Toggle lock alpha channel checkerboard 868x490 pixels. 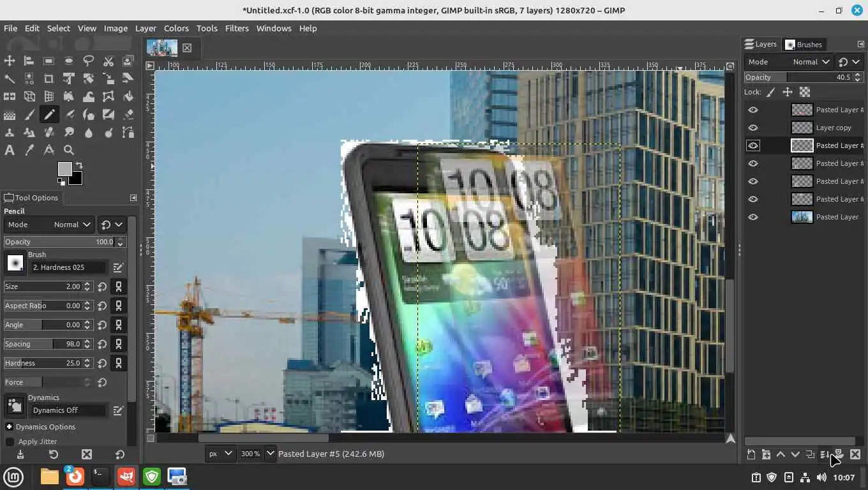805,92
